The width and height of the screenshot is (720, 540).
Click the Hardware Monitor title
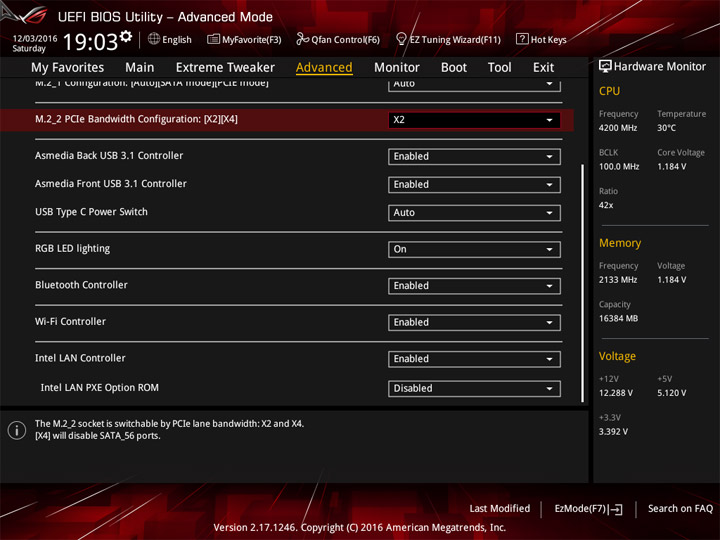pyautogui.click(x=659, y=67)
